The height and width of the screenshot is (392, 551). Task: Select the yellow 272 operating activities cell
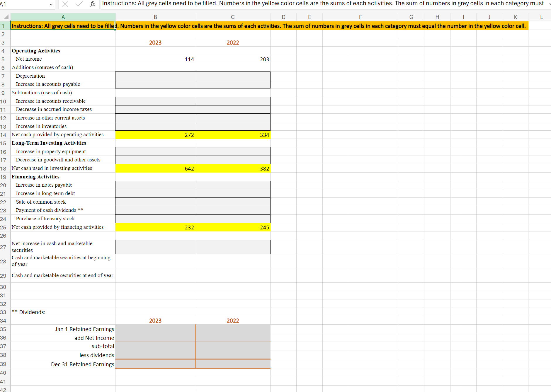click(x=155, y=135)
